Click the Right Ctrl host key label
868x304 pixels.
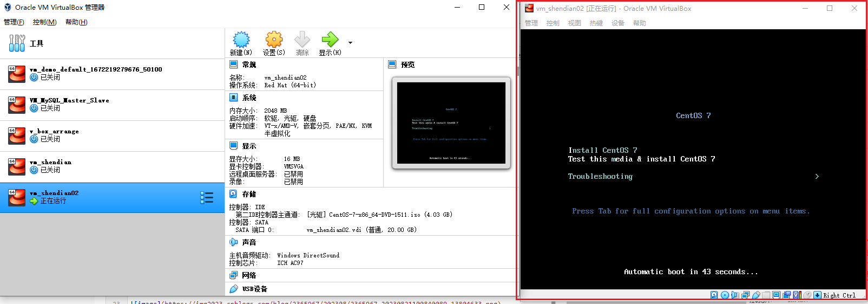pos(839,295)
